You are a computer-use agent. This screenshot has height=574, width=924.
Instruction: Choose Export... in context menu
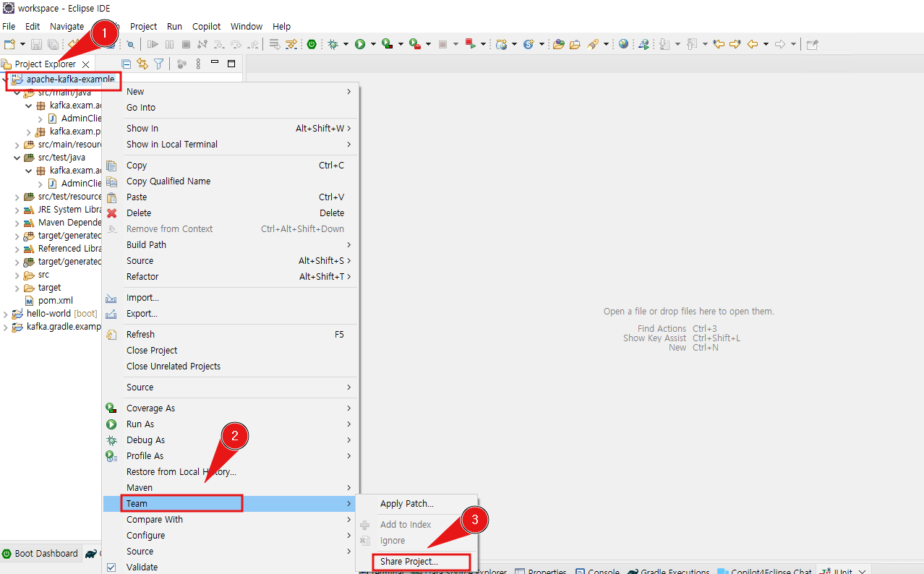tap(230, 314)
